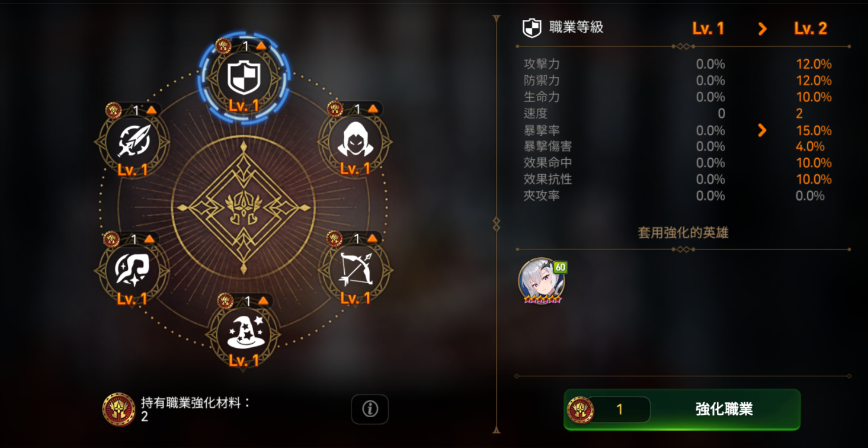Click the central golden crest emblem
The height and width of the screenshot is (448, 868).
point(244,207)
